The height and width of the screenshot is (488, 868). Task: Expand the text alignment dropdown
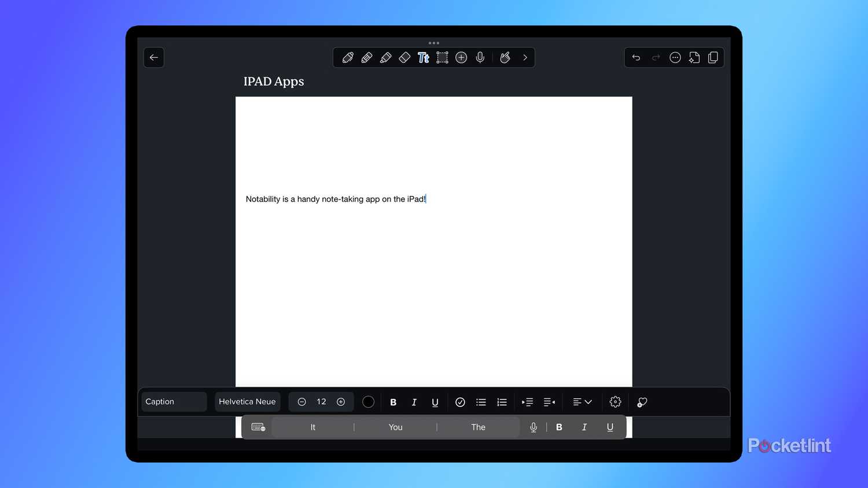click(582, 402)
